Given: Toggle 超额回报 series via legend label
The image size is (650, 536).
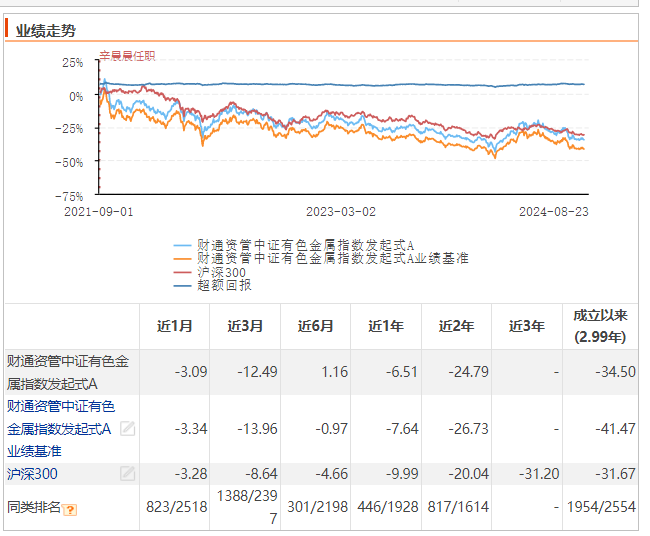Looking at the screenshot, I should 225,285.
